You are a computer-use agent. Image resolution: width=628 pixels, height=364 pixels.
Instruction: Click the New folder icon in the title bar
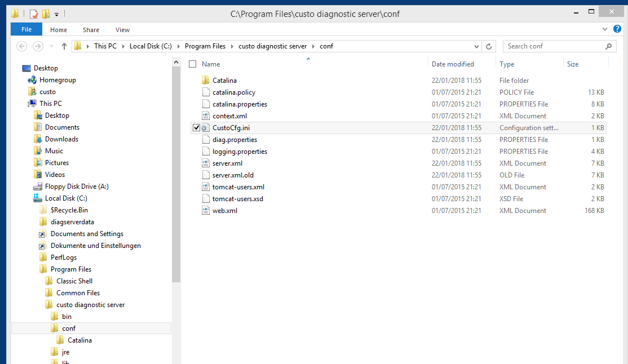pyautogui.click(x=46, y=14)
